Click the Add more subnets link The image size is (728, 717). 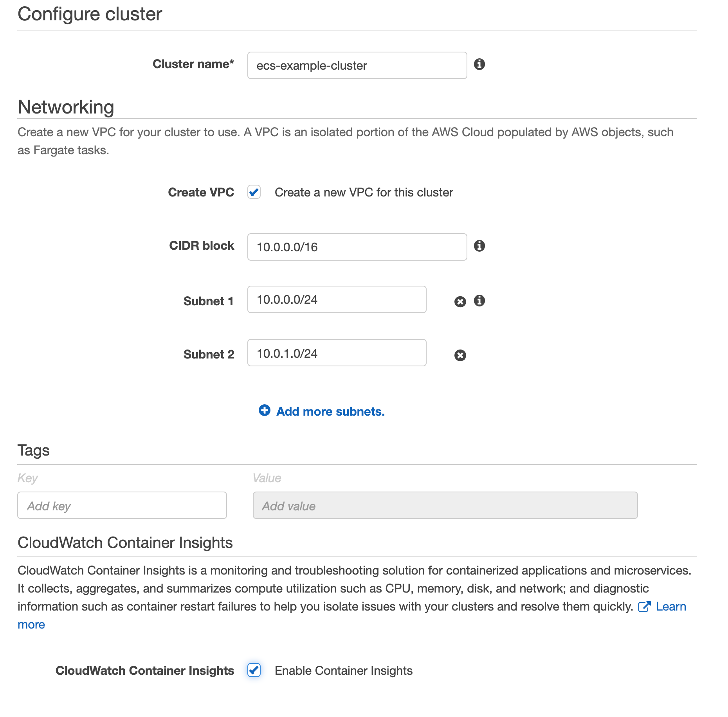[330, 411]
